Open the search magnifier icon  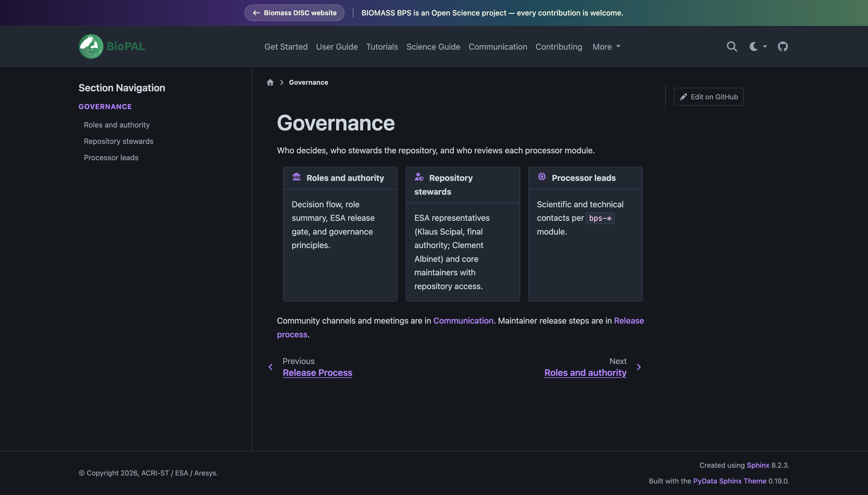point(732,47)
